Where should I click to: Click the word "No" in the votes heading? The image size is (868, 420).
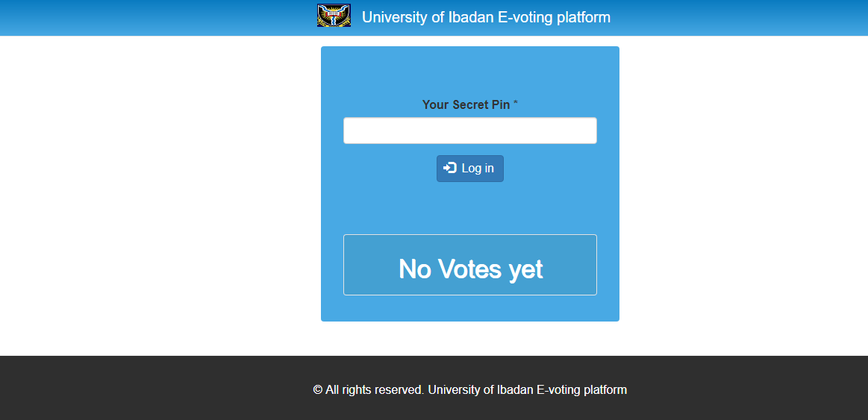tap(415, 269)
